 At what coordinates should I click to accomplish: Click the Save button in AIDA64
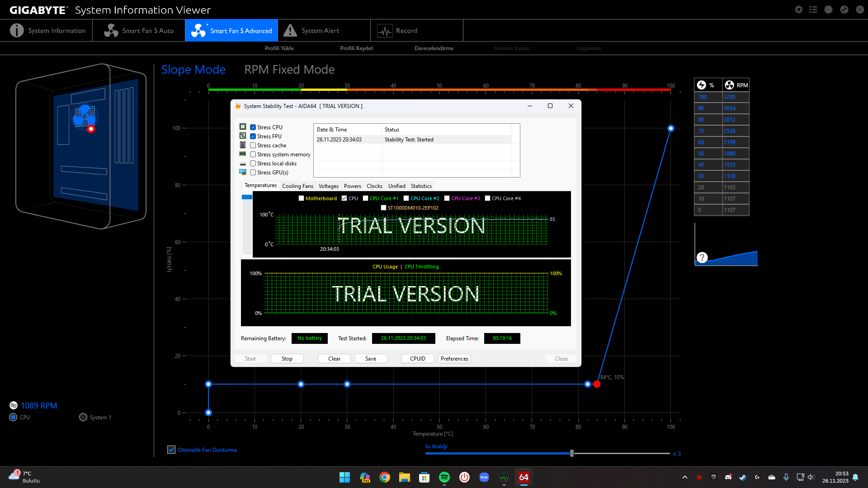371,359
